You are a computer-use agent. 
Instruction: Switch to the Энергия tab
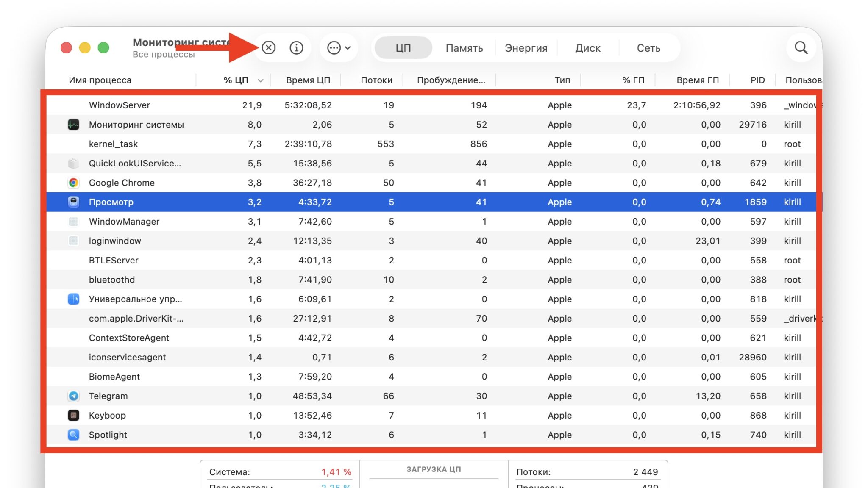click(526, 48)
